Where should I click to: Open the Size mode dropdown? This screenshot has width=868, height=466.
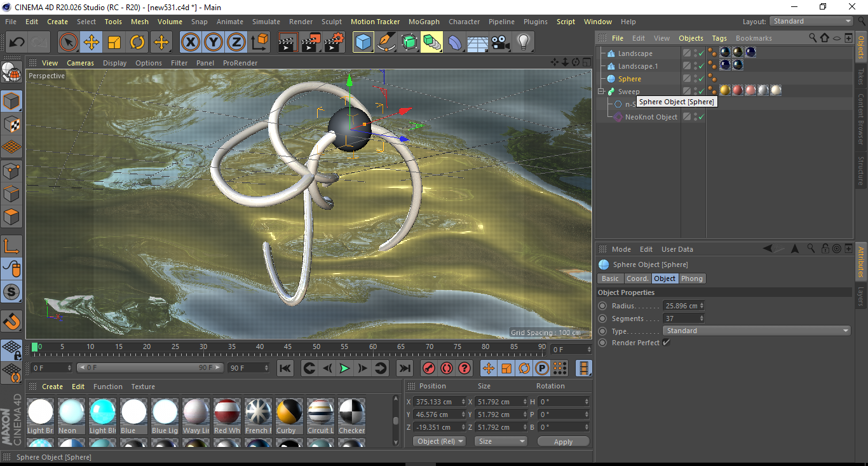(501, 441)
